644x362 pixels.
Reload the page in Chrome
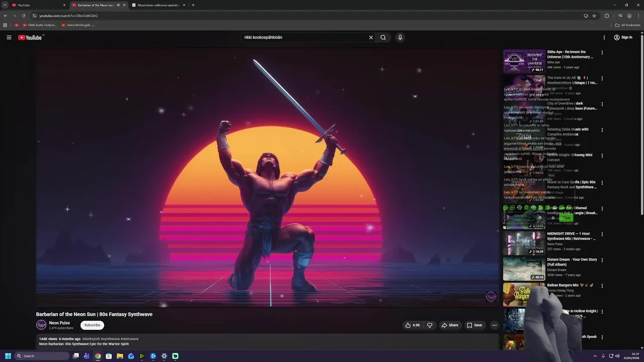click(x=23, y=16)
